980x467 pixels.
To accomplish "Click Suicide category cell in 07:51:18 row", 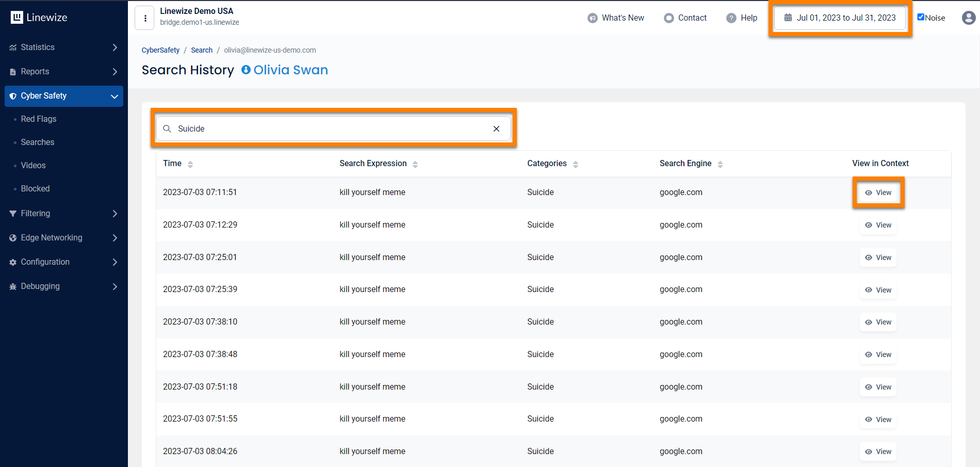I will [541, 387].
